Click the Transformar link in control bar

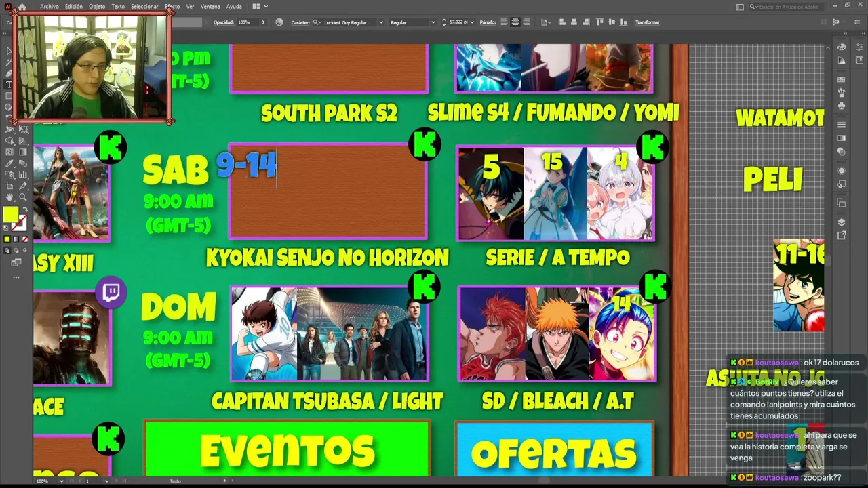(x=648, y=22)
